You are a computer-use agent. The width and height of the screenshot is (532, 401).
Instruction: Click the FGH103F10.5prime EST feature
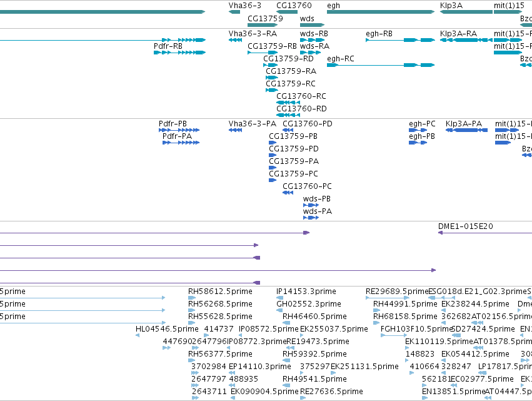tap(394, 335)
